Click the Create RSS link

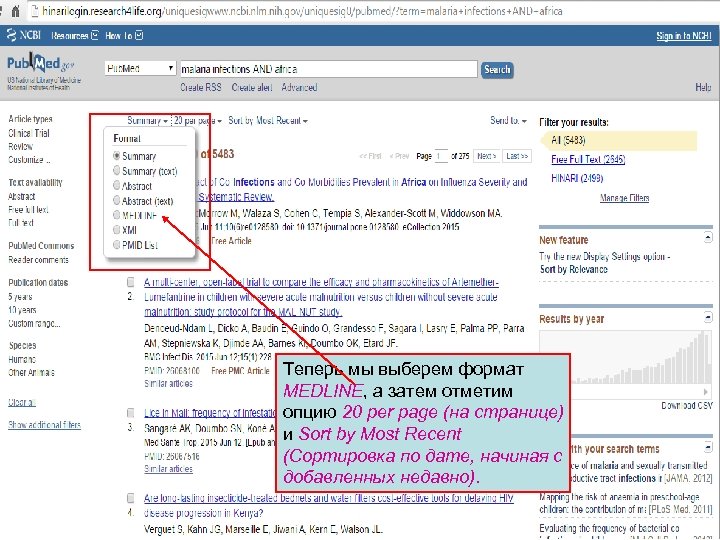pyautogui.click(x=201, y=87)
